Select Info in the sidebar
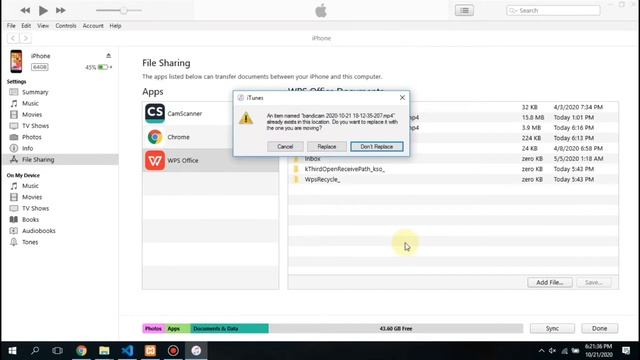 [x=27, y=148]
